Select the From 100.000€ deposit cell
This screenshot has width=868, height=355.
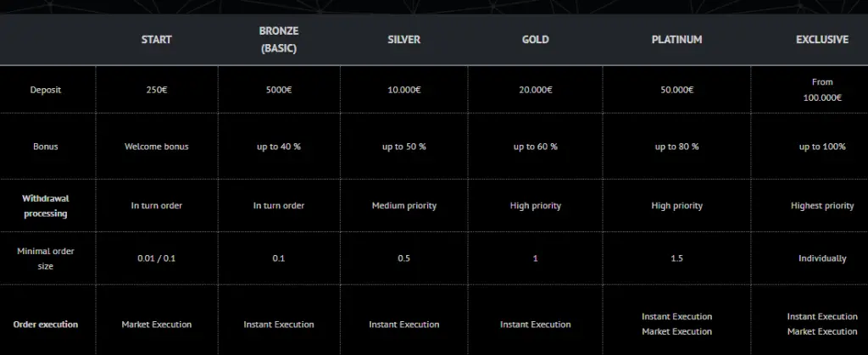(821, 90)
